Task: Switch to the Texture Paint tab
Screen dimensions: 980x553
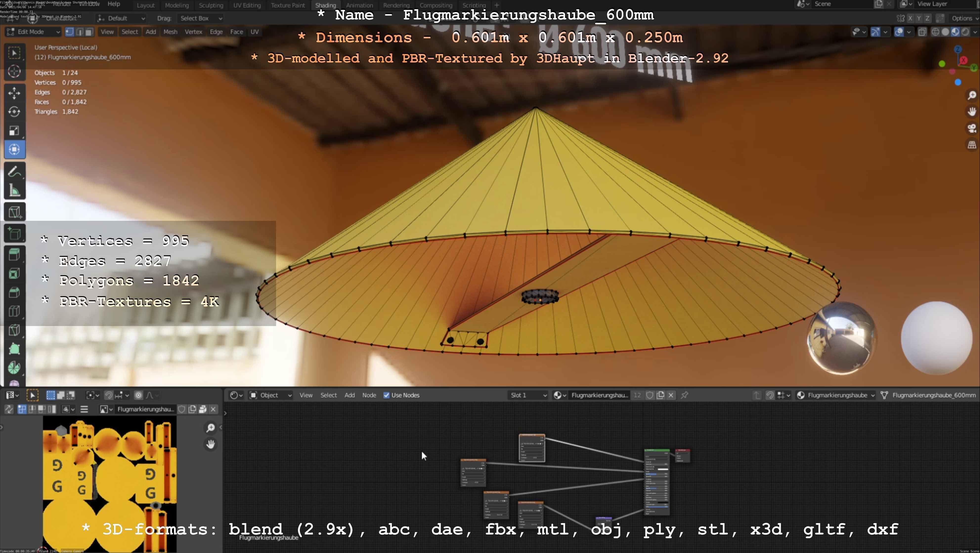Action: (288, 5)
